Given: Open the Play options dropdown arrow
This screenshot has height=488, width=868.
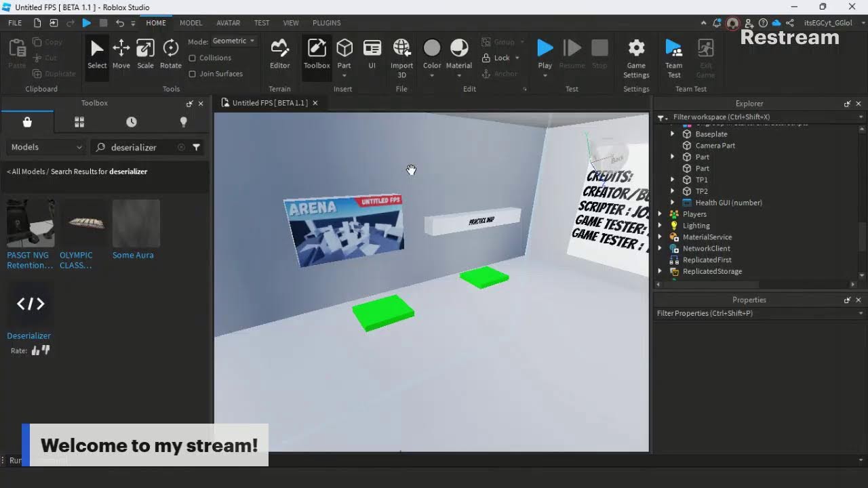Looking at the screenshot, I should 545,75.
